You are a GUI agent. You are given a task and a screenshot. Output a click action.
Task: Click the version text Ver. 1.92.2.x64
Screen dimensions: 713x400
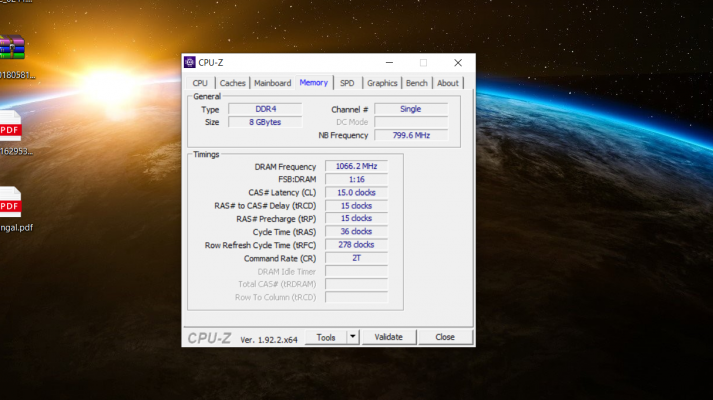(269, 340)
